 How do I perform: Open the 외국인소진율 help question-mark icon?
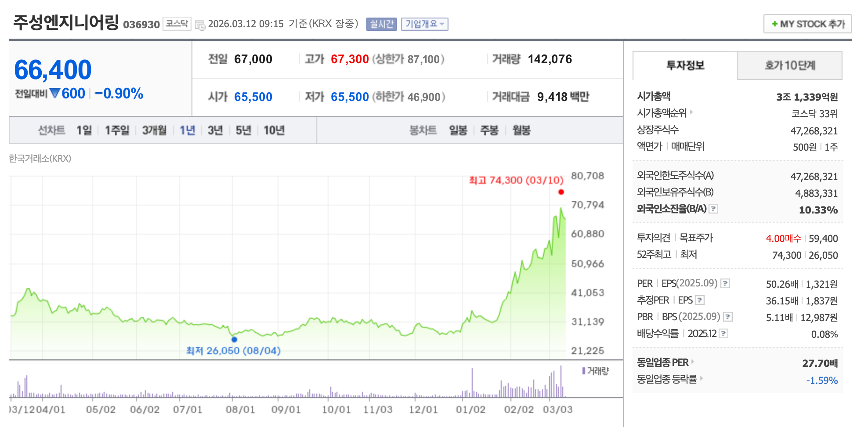pos(714,209)
